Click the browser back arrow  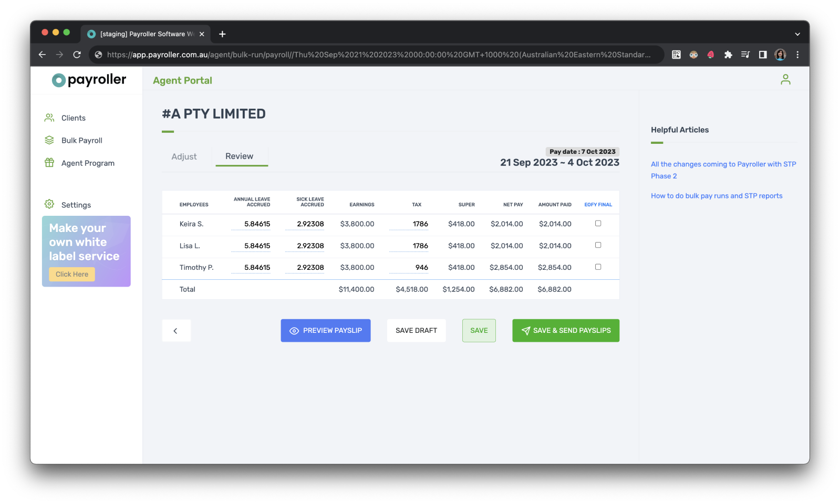pos(43,55)
